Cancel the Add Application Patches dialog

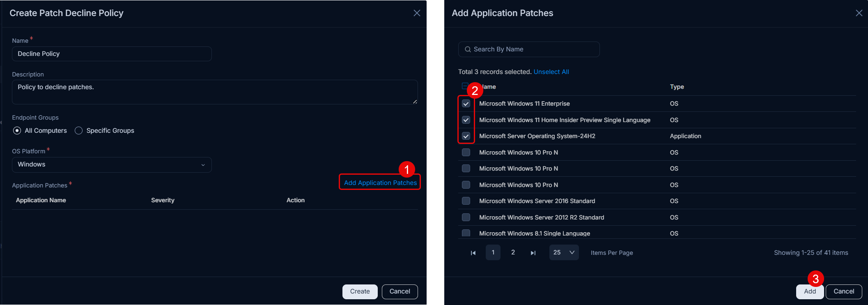(x=844, y=291)
